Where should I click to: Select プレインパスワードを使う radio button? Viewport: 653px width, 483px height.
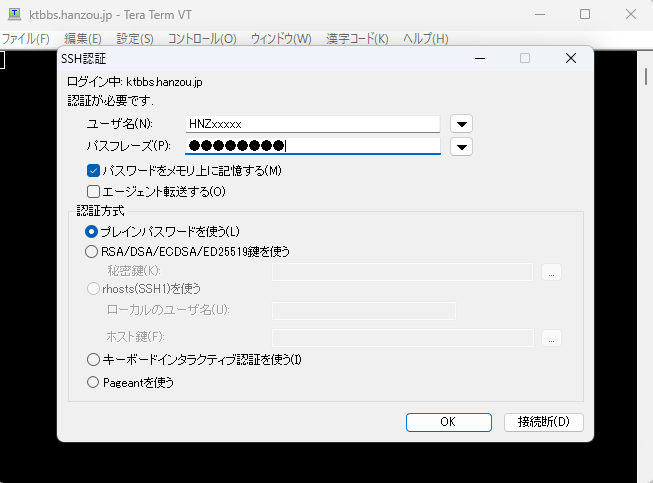[x=93, y=231]
